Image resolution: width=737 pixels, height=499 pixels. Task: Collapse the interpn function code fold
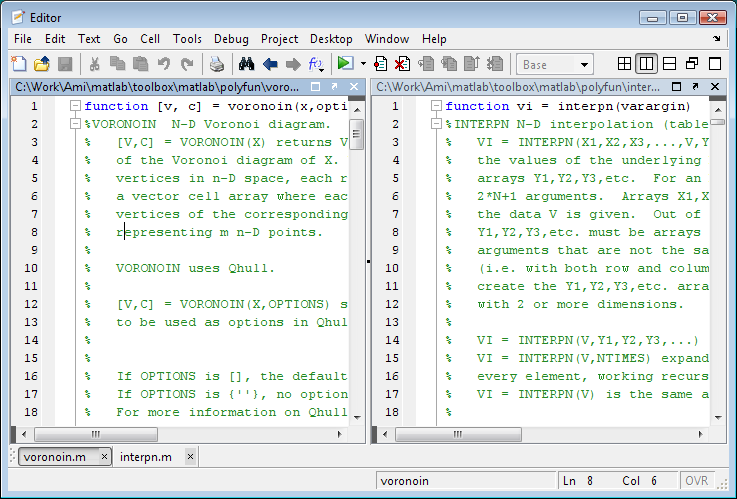pos(435,106)
